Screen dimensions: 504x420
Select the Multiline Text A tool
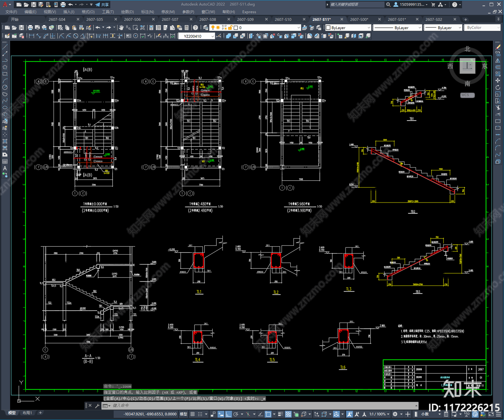(5, 168)
